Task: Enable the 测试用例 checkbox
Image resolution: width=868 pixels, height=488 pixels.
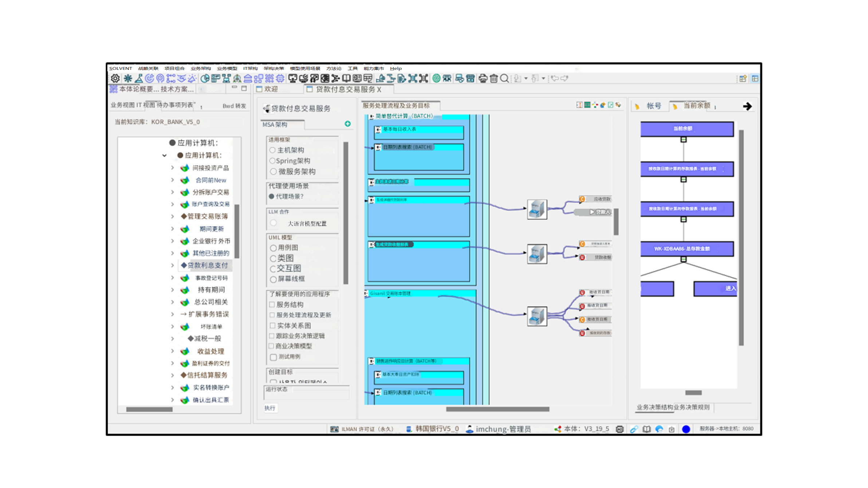Action: tap(273, 357)
